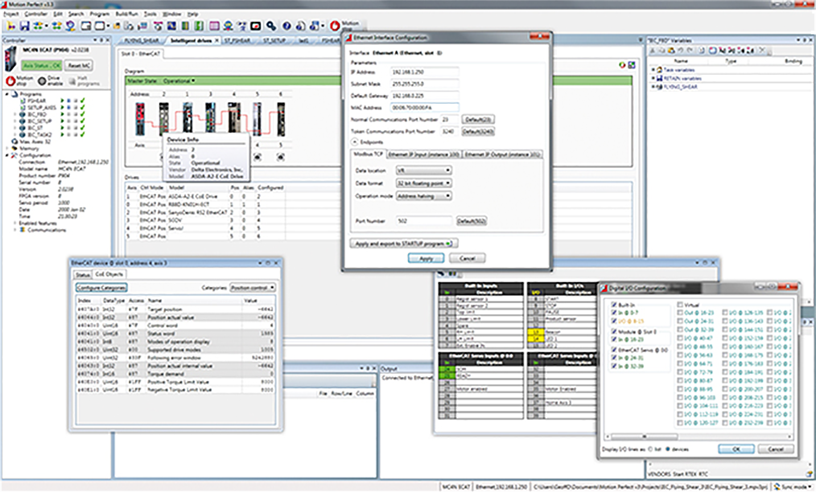Click Apply in Ethernet Interface Configuration
The image size is (816, 492).
coord(426,258)
